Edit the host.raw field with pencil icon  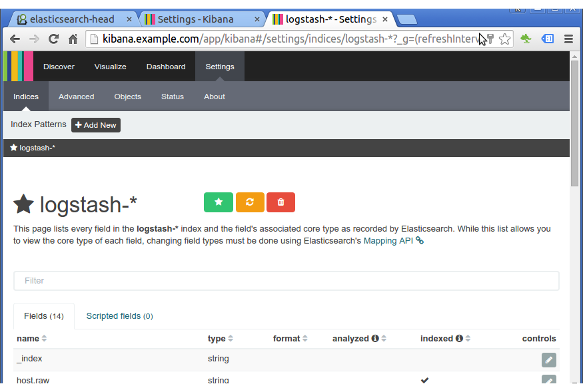point(549,379)
